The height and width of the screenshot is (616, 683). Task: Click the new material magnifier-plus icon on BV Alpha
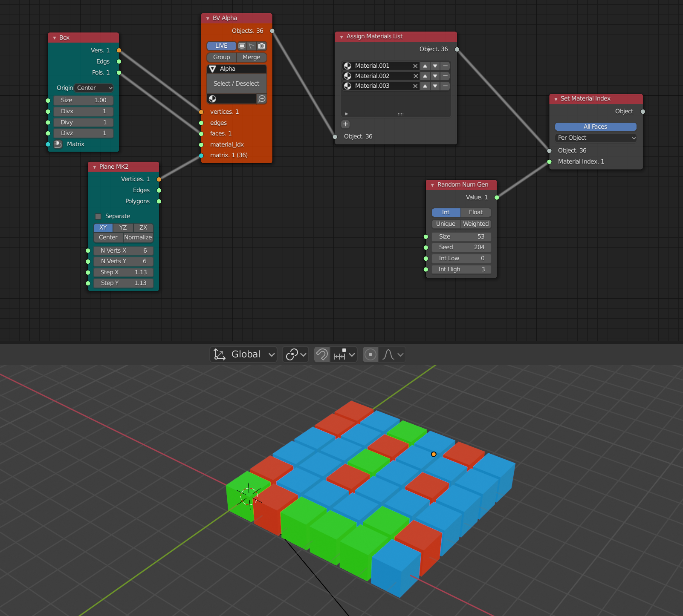(x=262, y=99)
